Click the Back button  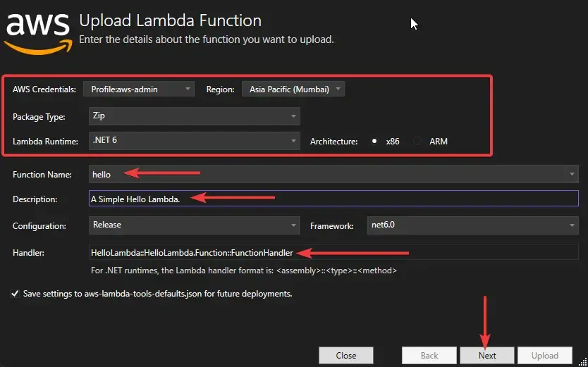point(429,356)
